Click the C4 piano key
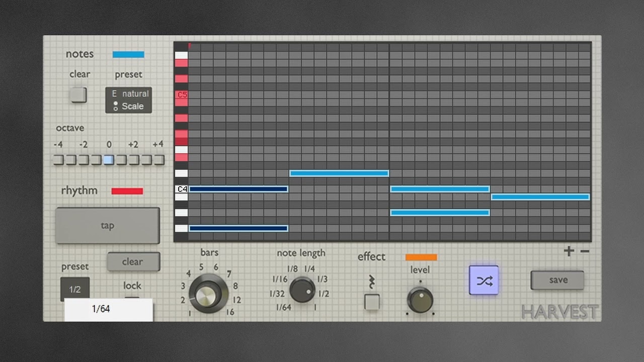 pos(181,189)
